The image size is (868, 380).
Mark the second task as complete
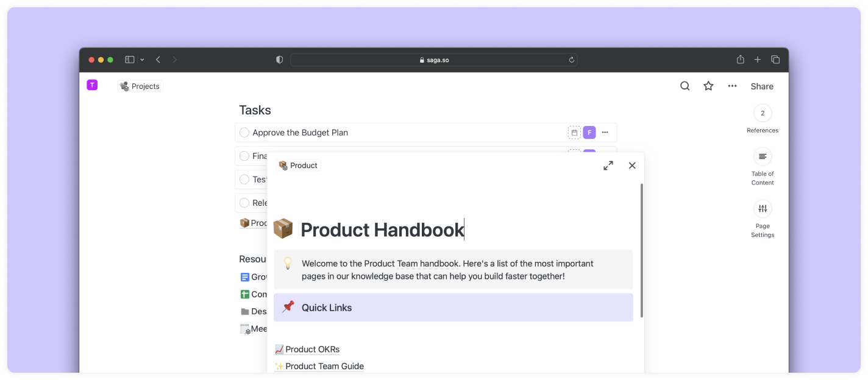tap(244, 156)
